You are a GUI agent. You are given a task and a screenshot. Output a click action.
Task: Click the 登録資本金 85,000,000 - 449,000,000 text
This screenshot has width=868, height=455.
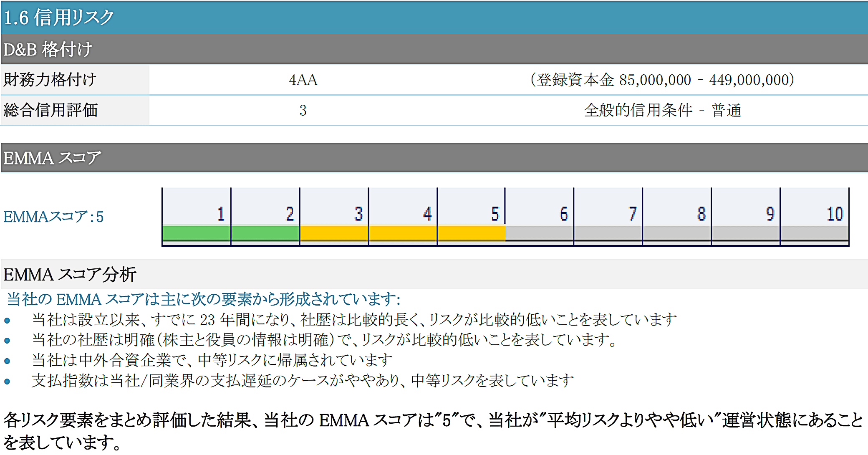pyautogui.click(x=662, y=80)
